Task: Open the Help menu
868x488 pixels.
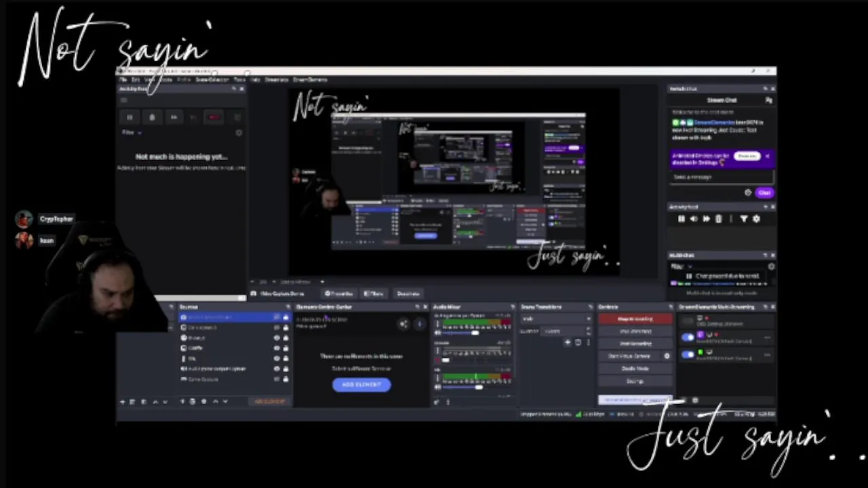Action: click(255, 79)
